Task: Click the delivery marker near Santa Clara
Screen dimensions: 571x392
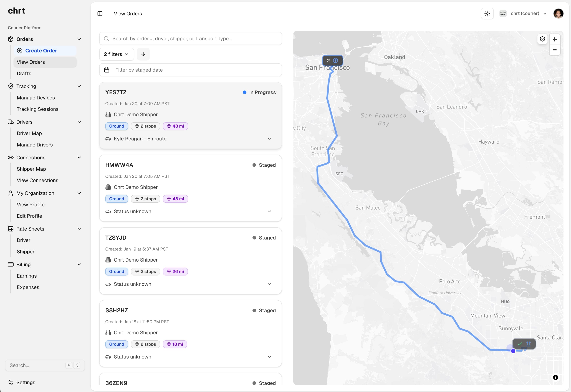Action: pyautogui.click(x=524, y=344)
